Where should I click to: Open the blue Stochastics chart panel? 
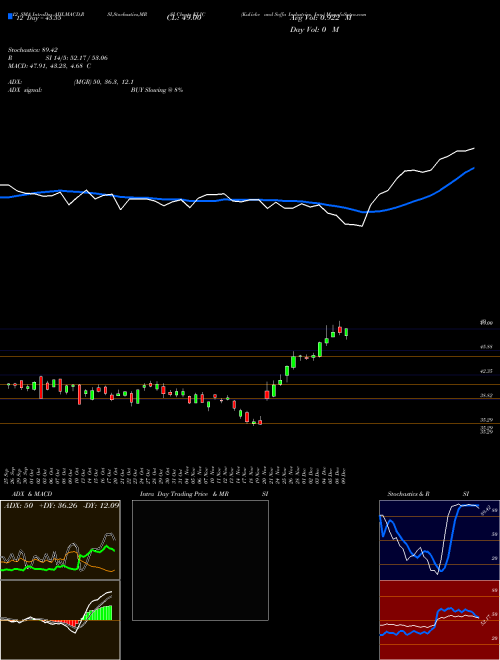439,540
